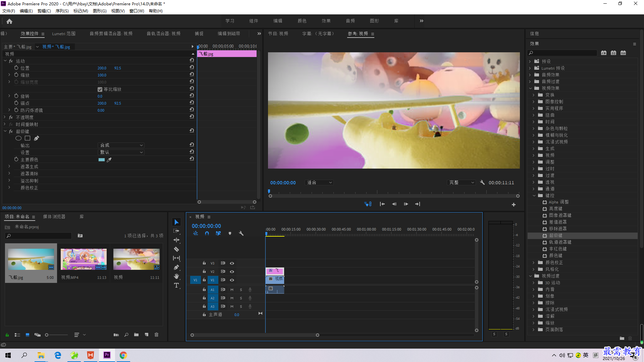Click New Bin folder icon in project panel
The image size is (644, 362).
136,335
